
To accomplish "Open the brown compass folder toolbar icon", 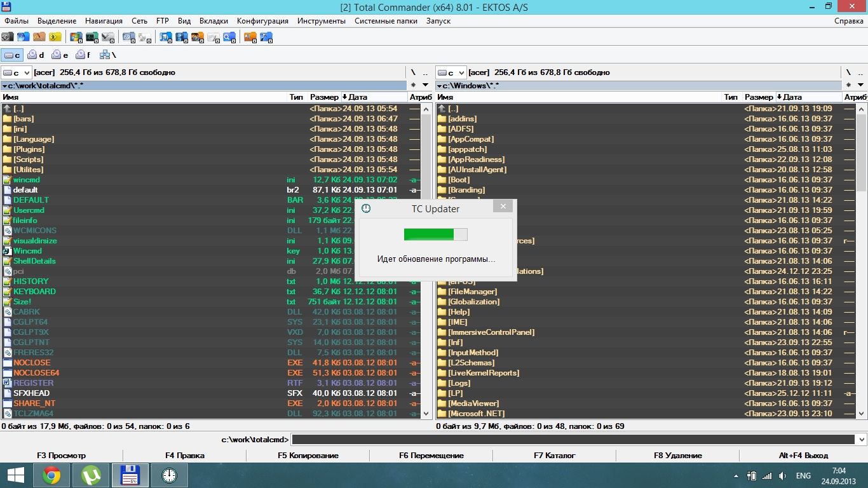I will coord(39,37).
